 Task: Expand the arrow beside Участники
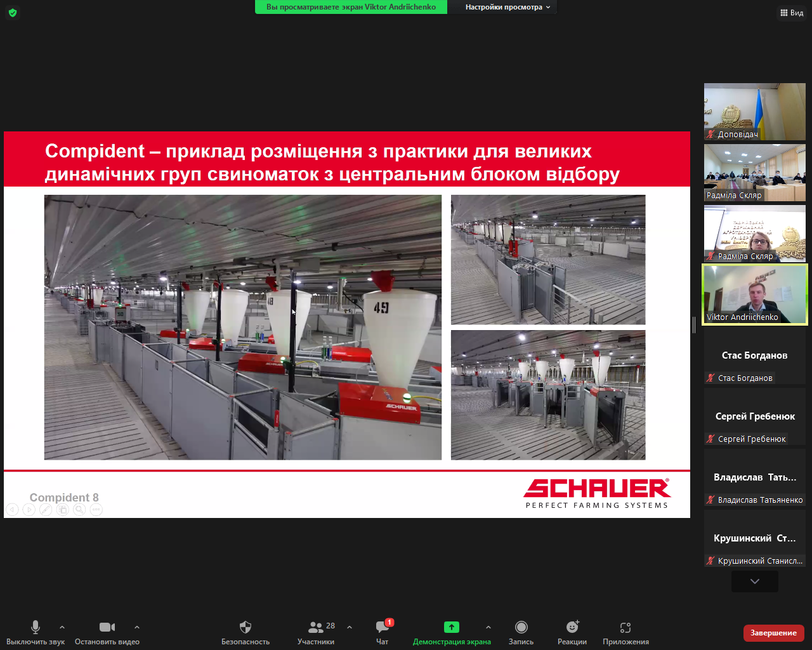(350, 627)
